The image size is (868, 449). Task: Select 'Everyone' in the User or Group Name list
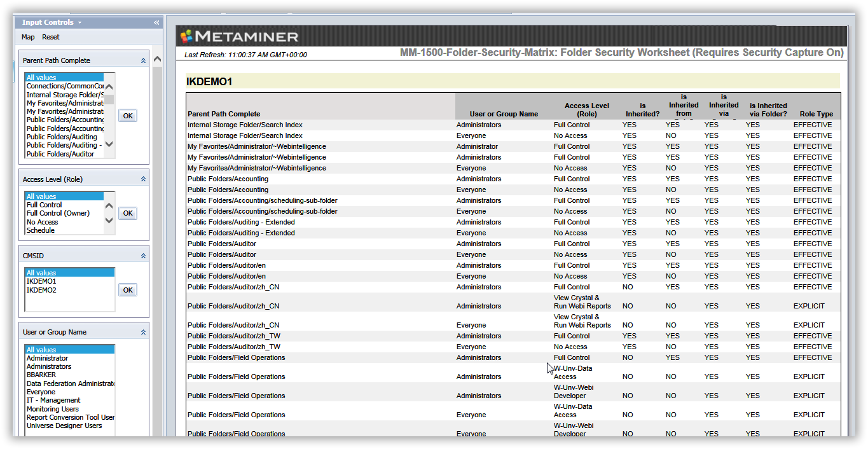click(70, 392)
